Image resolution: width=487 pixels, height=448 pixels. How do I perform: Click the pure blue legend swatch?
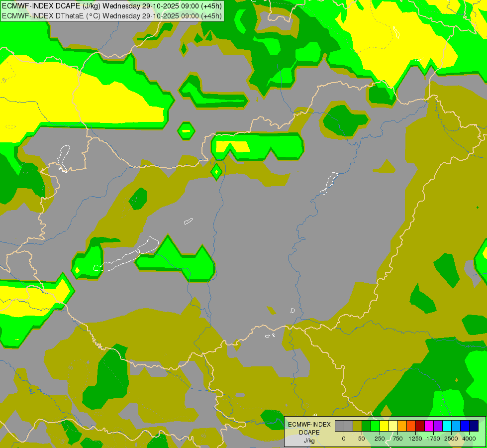click(465, 426)
